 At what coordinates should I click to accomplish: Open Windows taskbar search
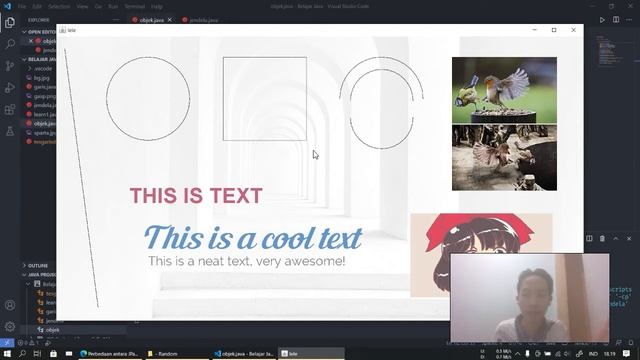point(22,353)
